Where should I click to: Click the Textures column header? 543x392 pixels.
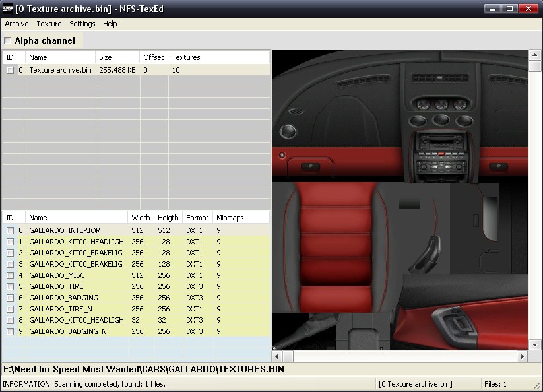[x=219, y=57]
